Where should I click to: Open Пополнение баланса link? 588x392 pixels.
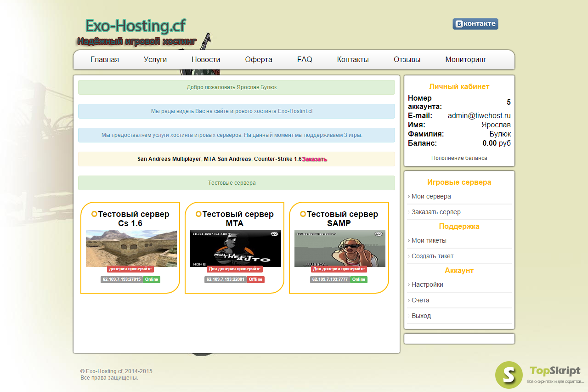[x=459, y=158]
